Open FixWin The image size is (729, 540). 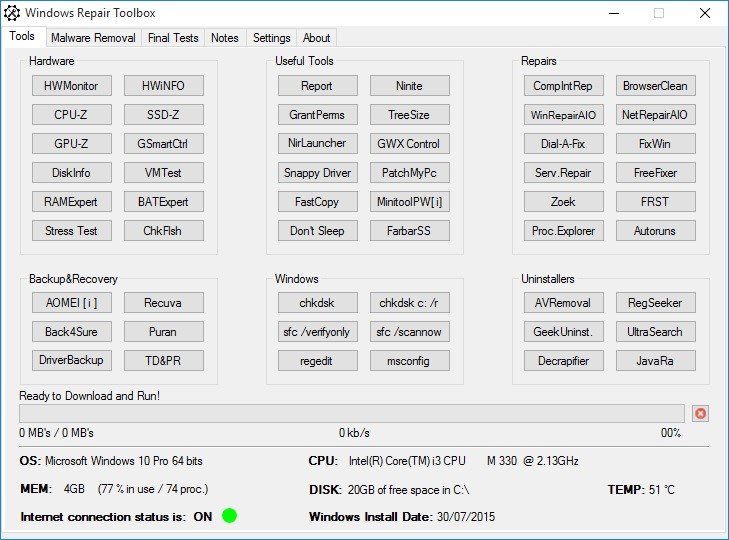[x=656, y=144]
